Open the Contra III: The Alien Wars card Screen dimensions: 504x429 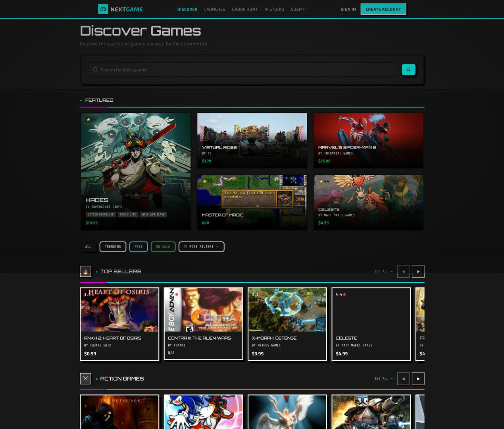coord(203,324)
